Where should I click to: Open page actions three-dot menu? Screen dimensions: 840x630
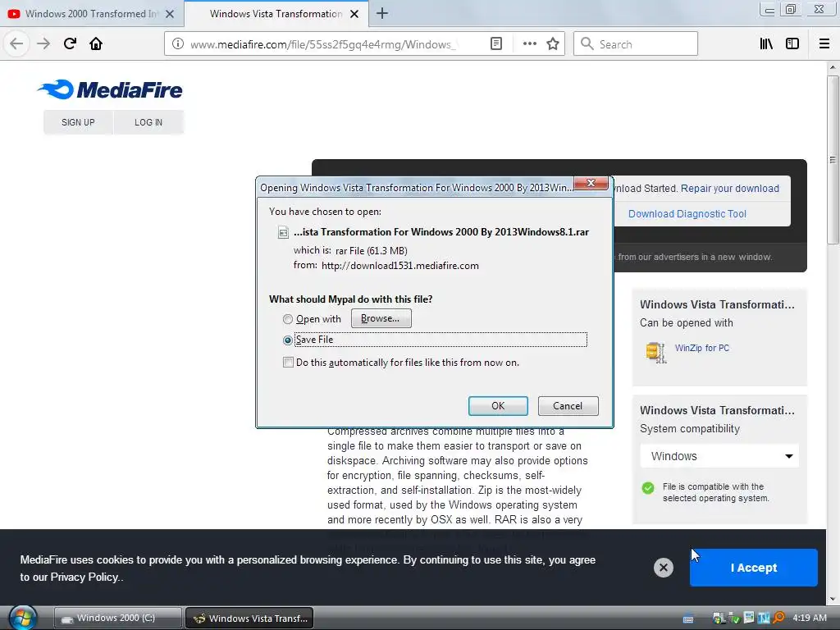tap(529, 44)
